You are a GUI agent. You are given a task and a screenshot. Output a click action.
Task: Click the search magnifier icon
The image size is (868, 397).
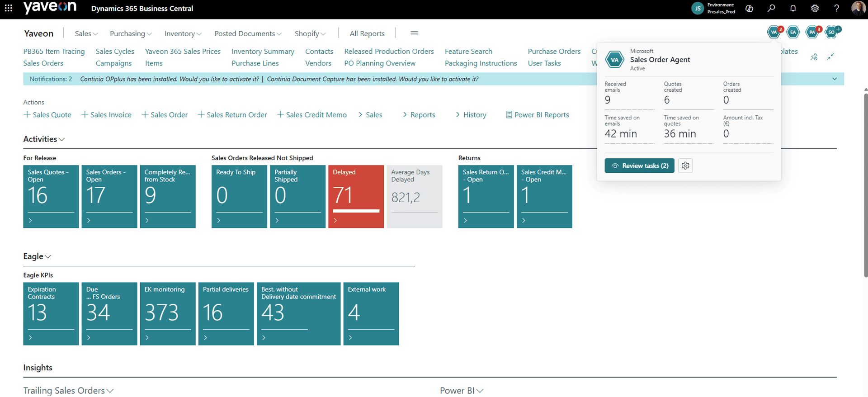(771, 8)
